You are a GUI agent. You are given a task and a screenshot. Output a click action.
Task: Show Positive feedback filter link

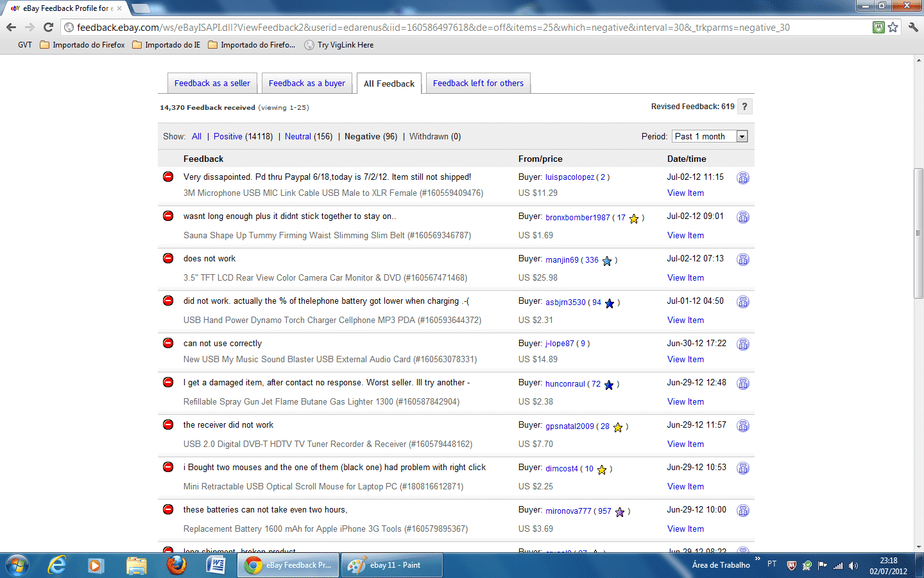click(228, 137)
